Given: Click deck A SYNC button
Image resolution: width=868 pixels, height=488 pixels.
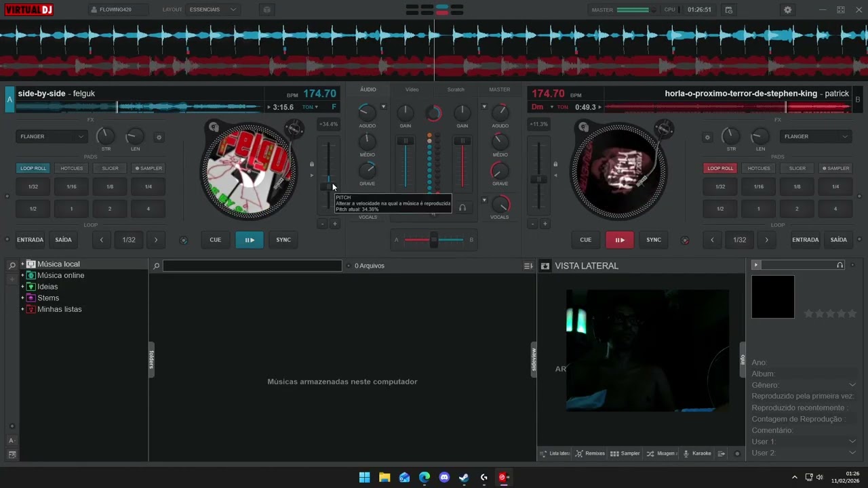Looking at the screenshot, I should [283, 239].
